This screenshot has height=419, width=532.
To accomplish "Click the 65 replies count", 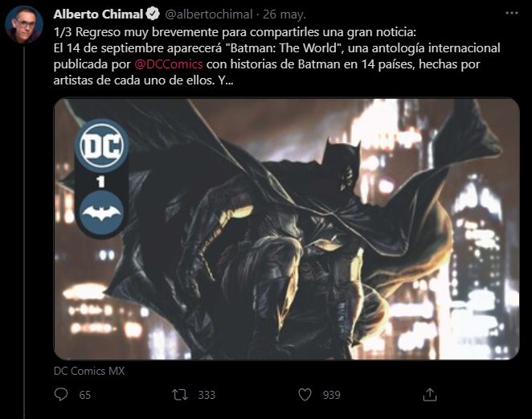I will pyautogui.click(x=85, y=395).
